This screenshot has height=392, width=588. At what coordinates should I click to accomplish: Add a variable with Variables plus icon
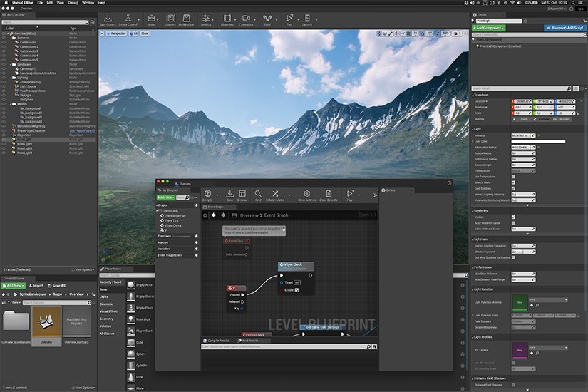click(x=196, y=249)
